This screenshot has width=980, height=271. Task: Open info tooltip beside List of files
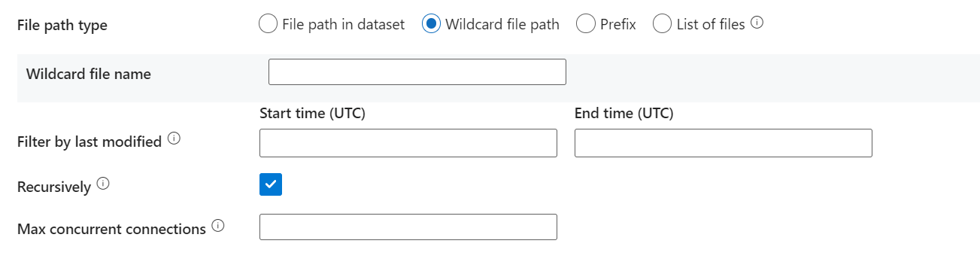point(757,23)
